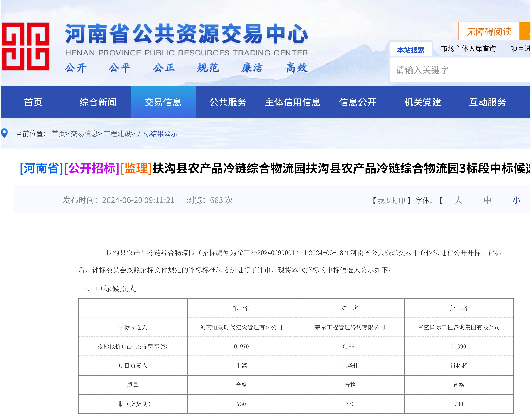The image size is (532, 419).
Task: Switch to 市场主体入库查询 tab
Action: point(468,49)
